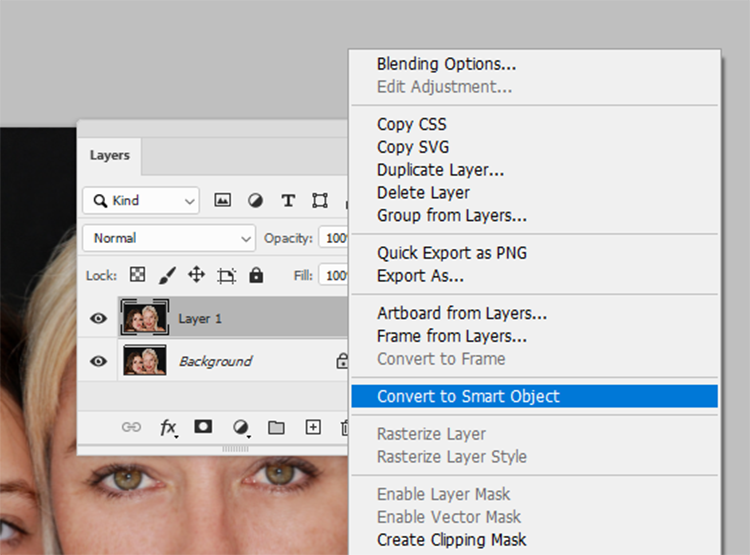Screen dimensions: 750x555
Task: Lock all padlock icon
Action: coord(256,275)
